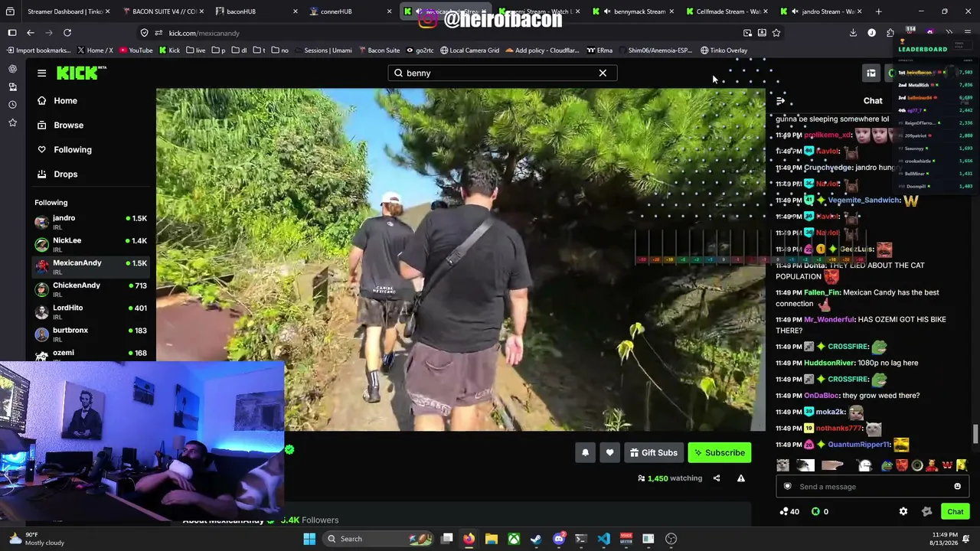Click the cat quick emote in chat

click(x=782, y=465)
